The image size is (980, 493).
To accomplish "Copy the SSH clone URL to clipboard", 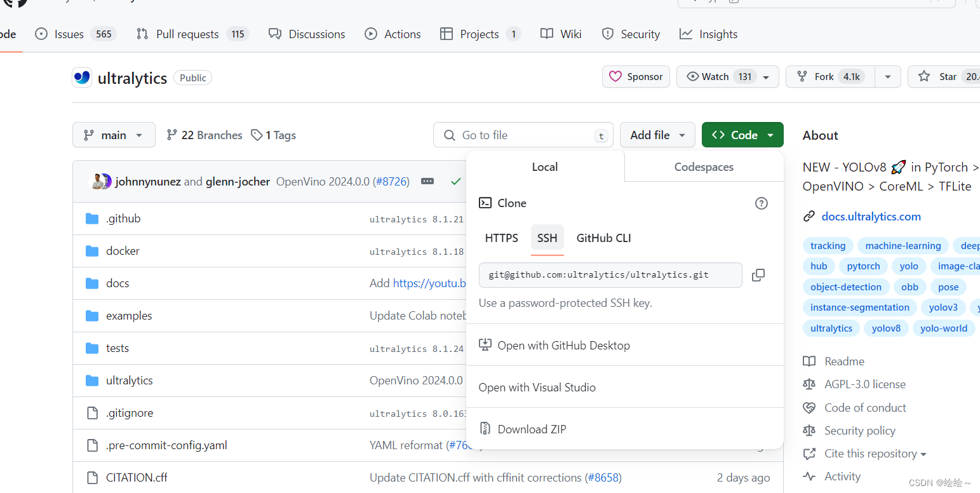I will coord(758,275).
